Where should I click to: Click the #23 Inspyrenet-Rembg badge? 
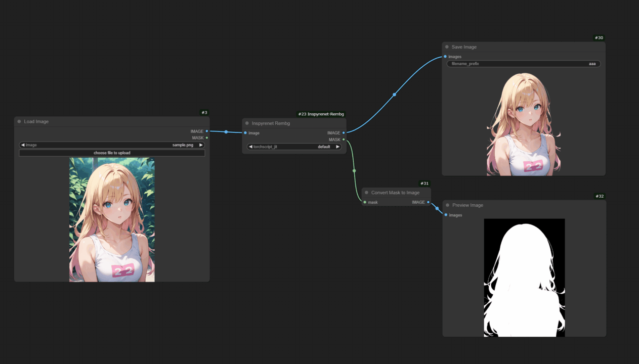click(321, 114)
